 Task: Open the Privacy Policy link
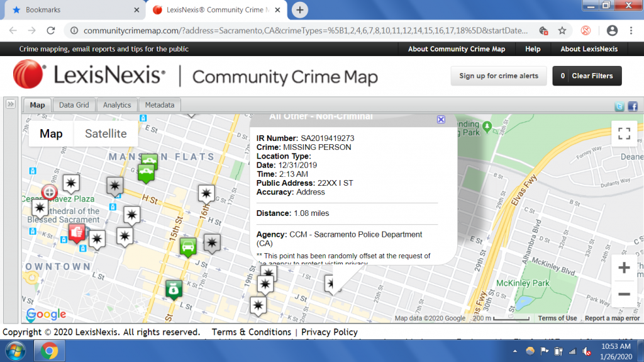click(329, 332)
